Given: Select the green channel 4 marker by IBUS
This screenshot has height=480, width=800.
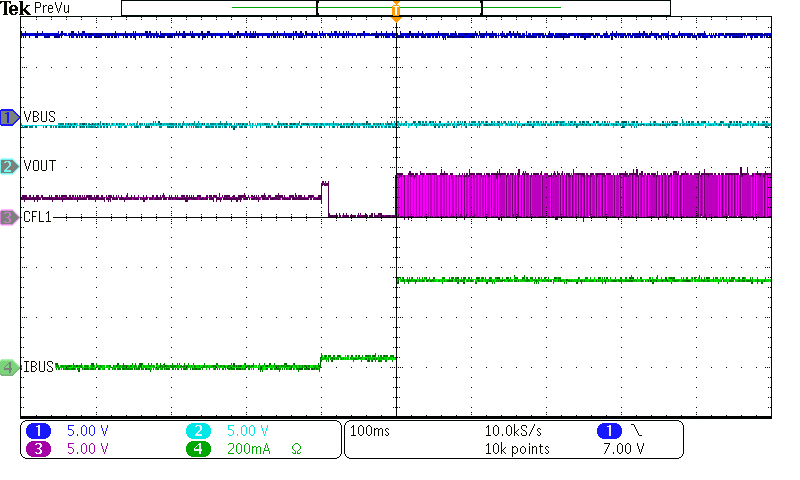Looking at the screenshot, I should (x=10, y=368).
